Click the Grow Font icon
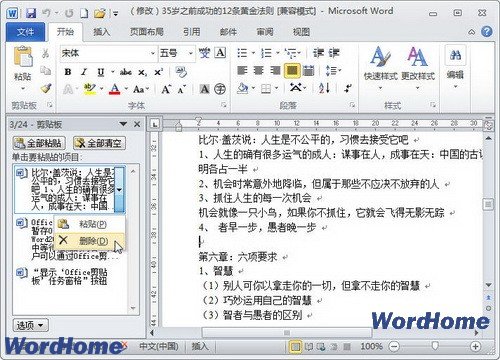Screen dimensions: 500x360 (166, 89)
